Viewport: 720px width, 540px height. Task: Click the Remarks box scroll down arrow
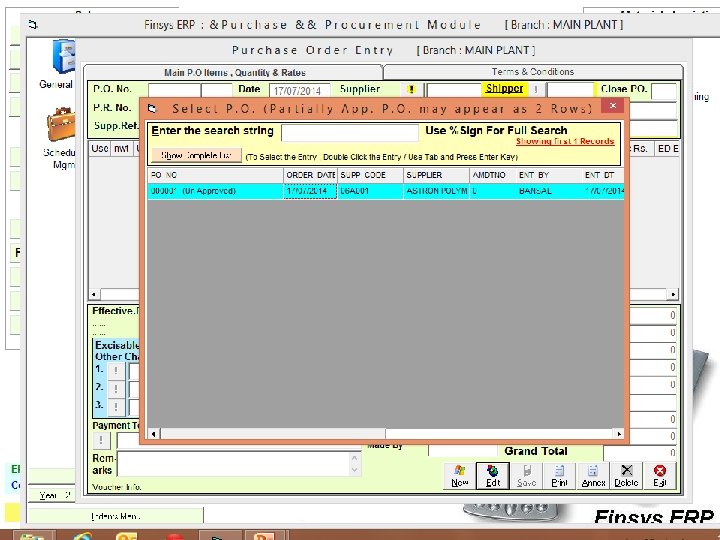tap(354, 470)
